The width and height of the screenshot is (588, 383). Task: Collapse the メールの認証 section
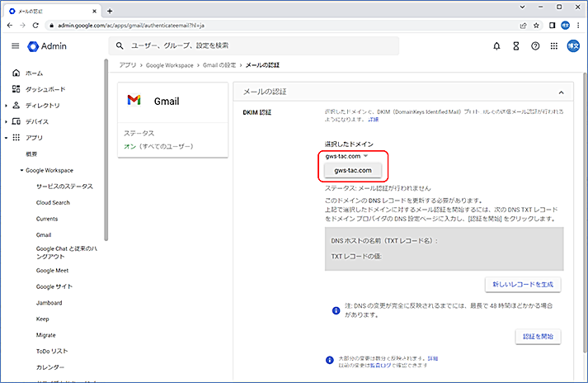[561, 92]
